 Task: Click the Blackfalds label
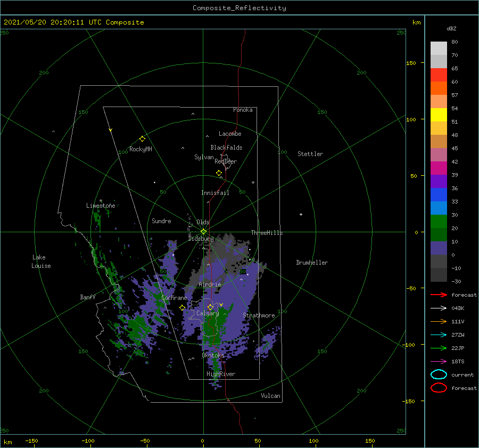pos(226,148)
